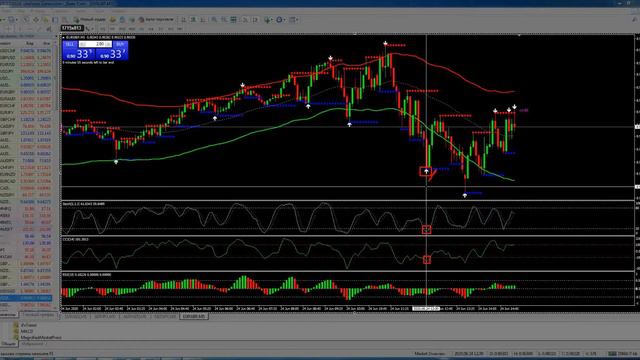Open the Indicators list dropdown
Viewport: 640px width, 360px height.
[x=269, y=20]
